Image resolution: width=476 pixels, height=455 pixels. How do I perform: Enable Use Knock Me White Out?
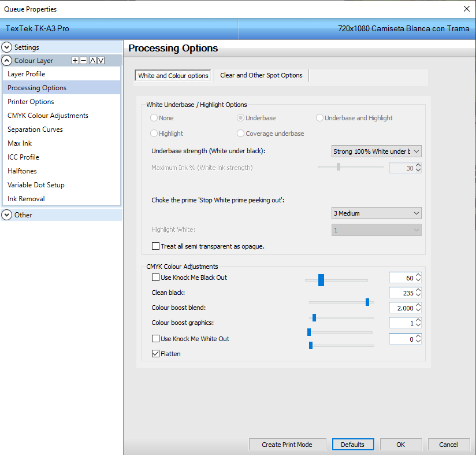155,339
